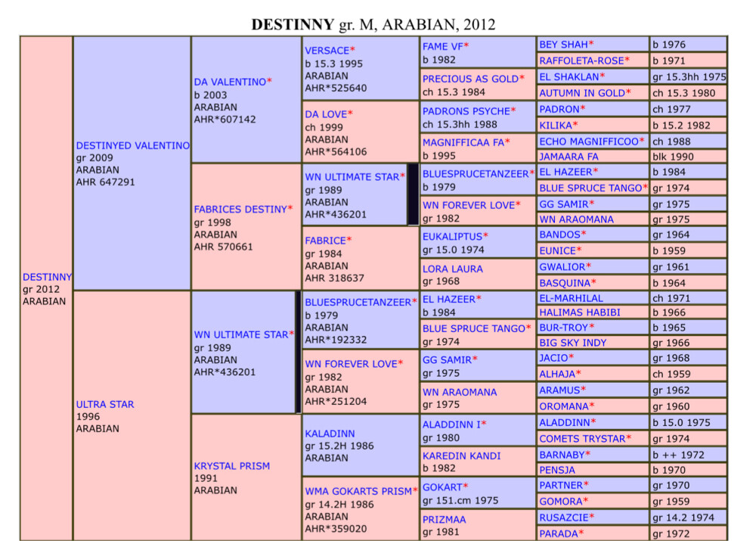
Task: Click the PARADA link
Action: [559, 533]
